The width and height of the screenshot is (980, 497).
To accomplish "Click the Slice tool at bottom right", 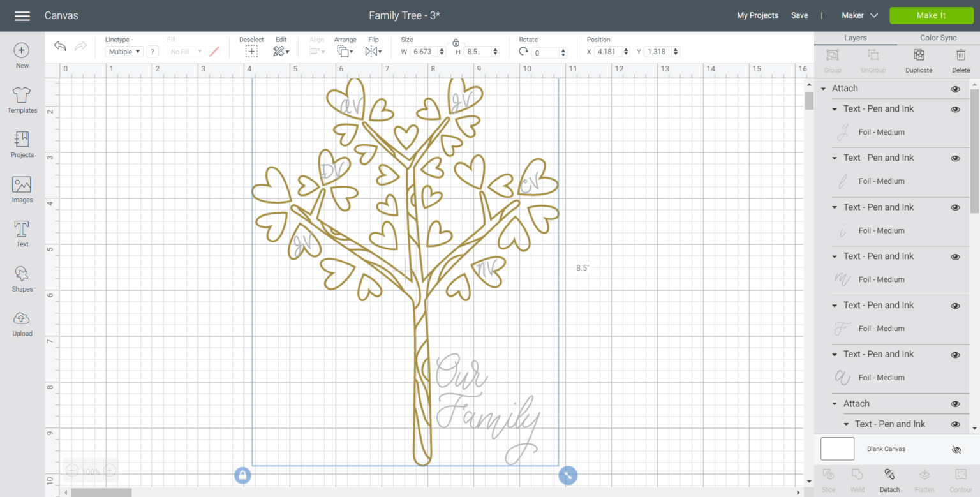I will (x=828, y=477).
